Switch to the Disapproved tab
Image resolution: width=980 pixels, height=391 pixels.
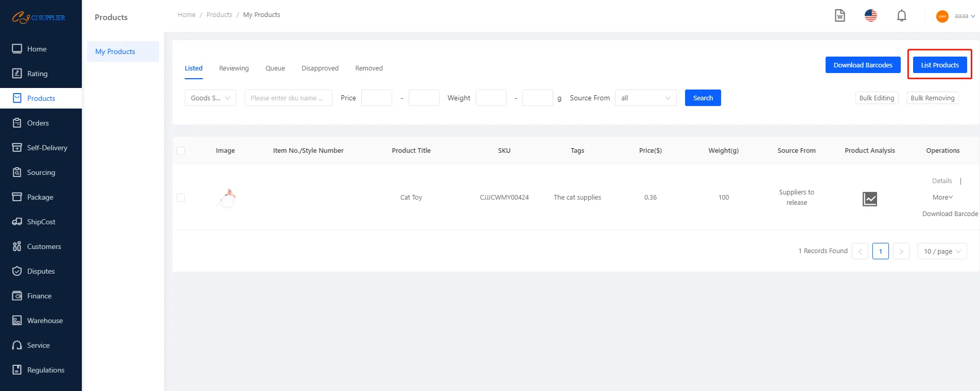pyautogui.click(x=320, y=68)
